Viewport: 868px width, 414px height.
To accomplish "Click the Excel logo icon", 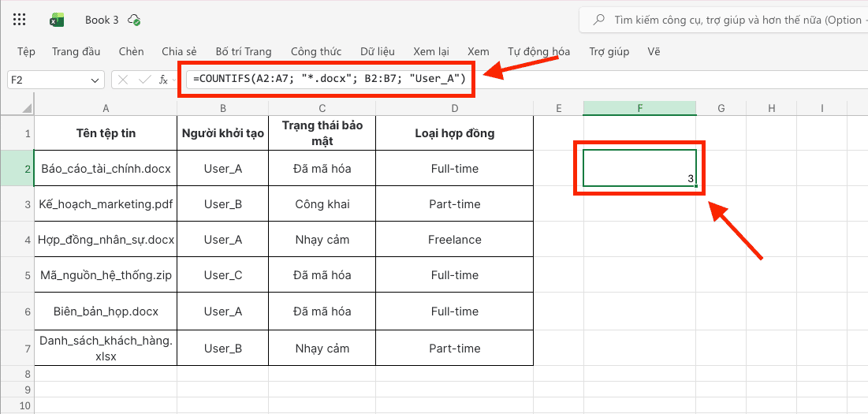I will [x=57, y=20].
